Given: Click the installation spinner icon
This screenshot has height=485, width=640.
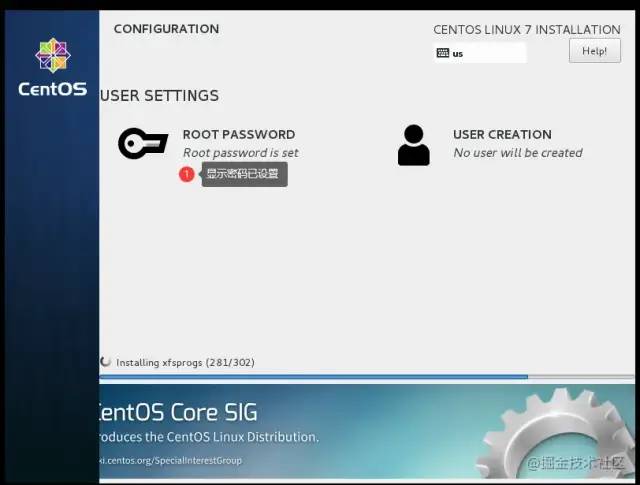Looking at the screenshot, I should [106, 362].
